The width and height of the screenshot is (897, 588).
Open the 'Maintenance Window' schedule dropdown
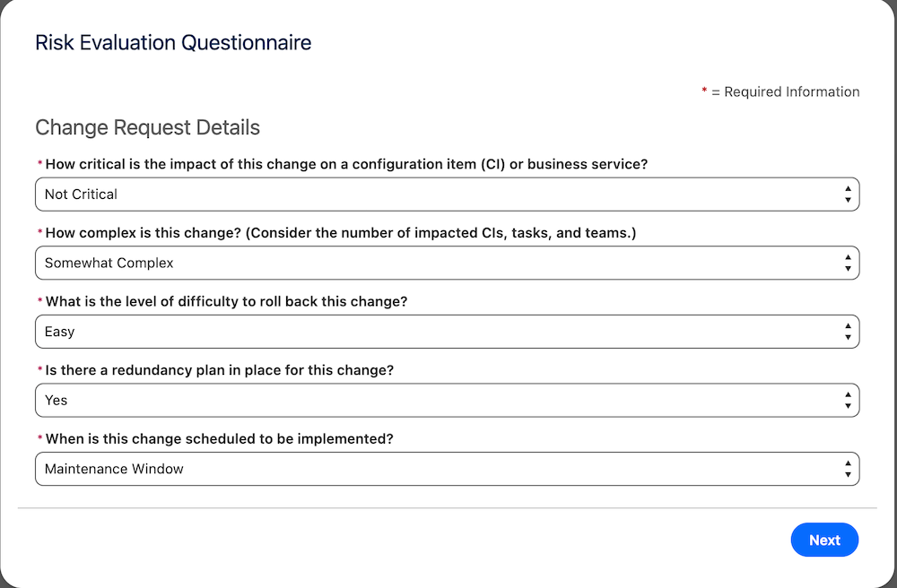[x=447, y=469]
